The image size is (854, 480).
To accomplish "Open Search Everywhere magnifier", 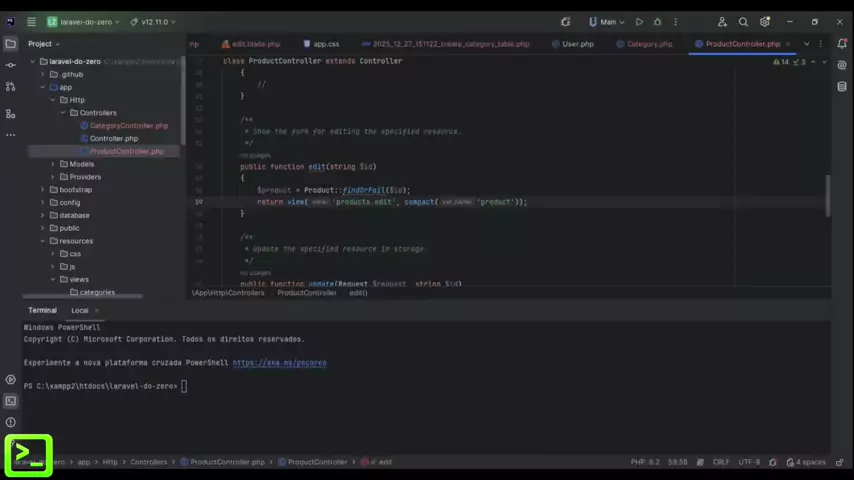I will coord(743,22).
